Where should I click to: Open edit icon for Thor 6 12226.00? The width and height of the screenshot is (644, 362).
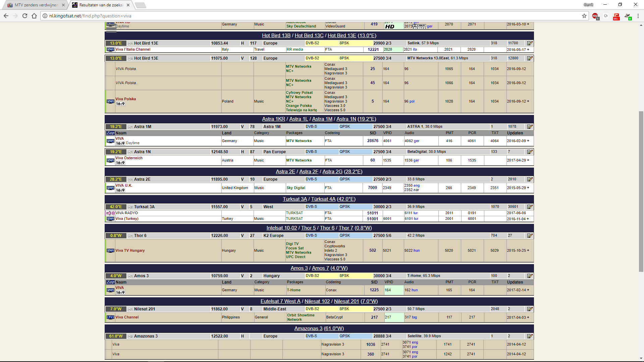pyautogui.click(x=530, y=236)
